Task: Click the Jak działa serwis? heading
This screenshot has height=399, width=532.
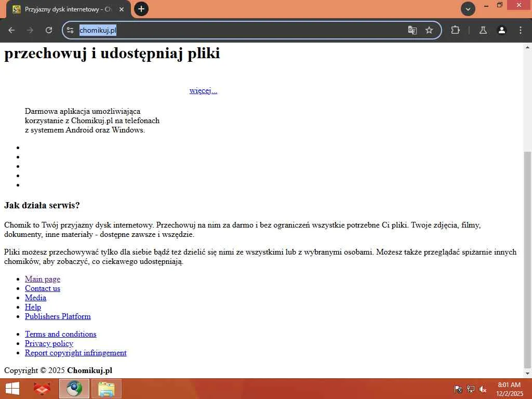Action: [42, 205]
